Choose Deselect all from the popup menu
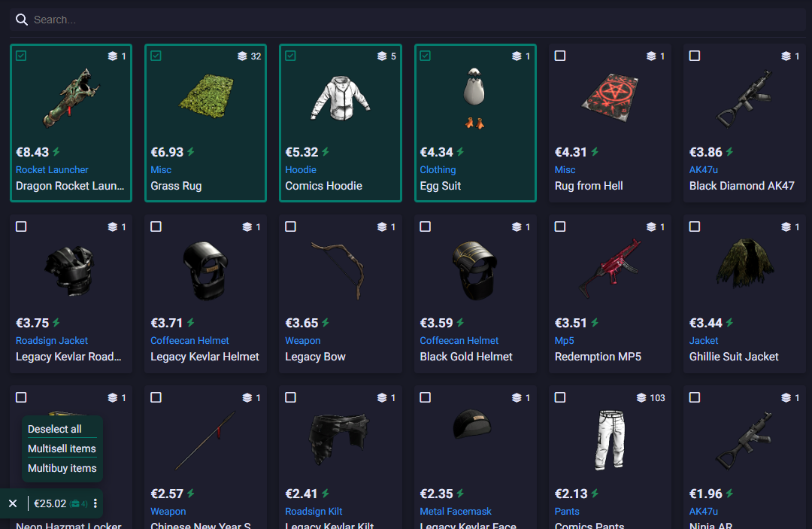Screen dimensions: 812x529 54,429
